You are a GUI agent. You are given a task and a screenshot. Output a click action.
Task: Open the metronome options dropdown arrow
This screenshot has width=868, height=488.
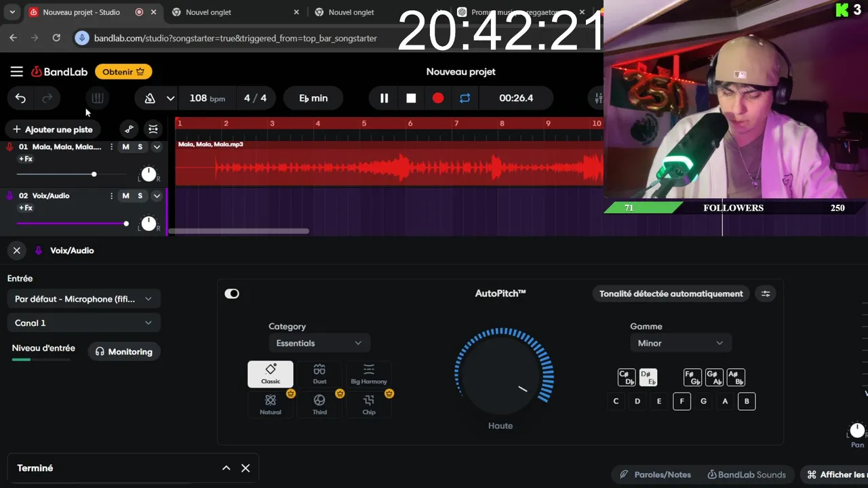170,98
